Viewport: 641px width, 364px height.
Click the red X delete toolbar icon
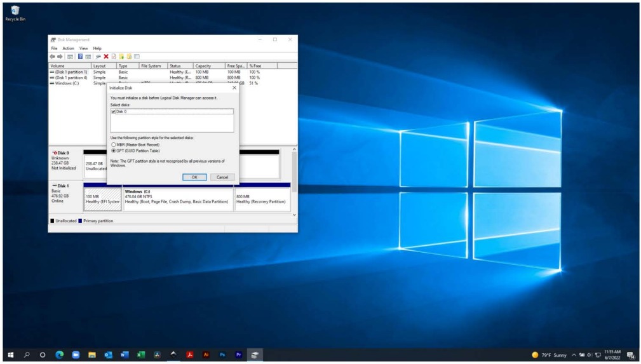point(106,57)
